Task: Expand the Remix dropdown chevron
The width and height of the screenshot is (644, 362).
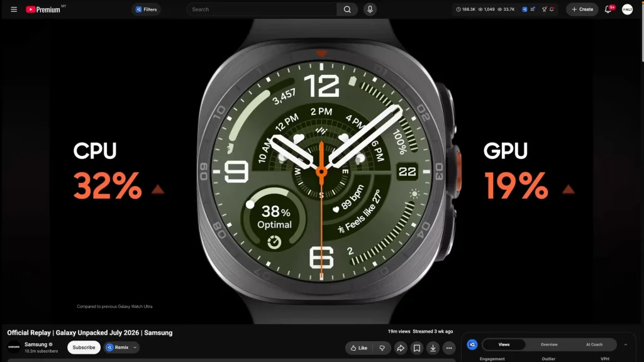Action: 135,347
